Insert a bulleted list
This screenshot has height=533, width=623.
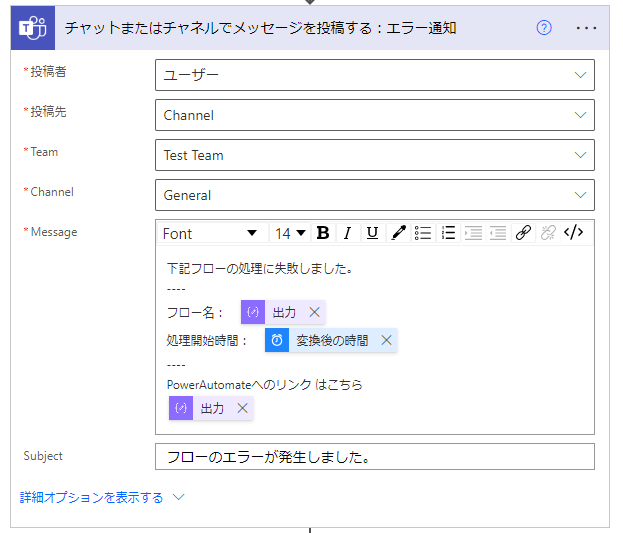point(423,233)
